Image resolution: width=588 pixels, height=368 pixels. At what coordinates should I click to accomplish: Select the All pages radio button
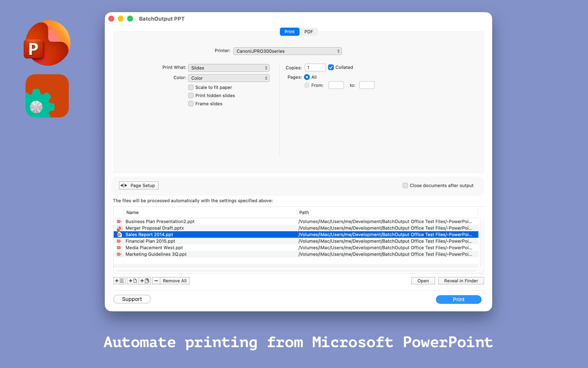(x=307, y=77)
